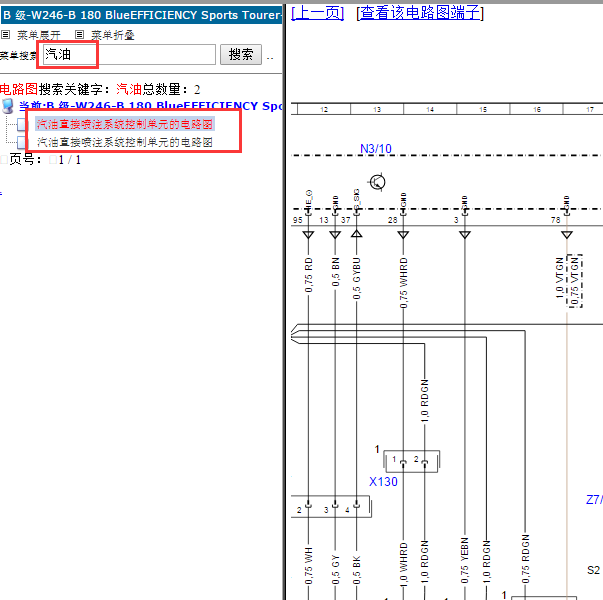Click the 0,75 RDGN wire label
The image size is (603, 600).
[525, 560]
